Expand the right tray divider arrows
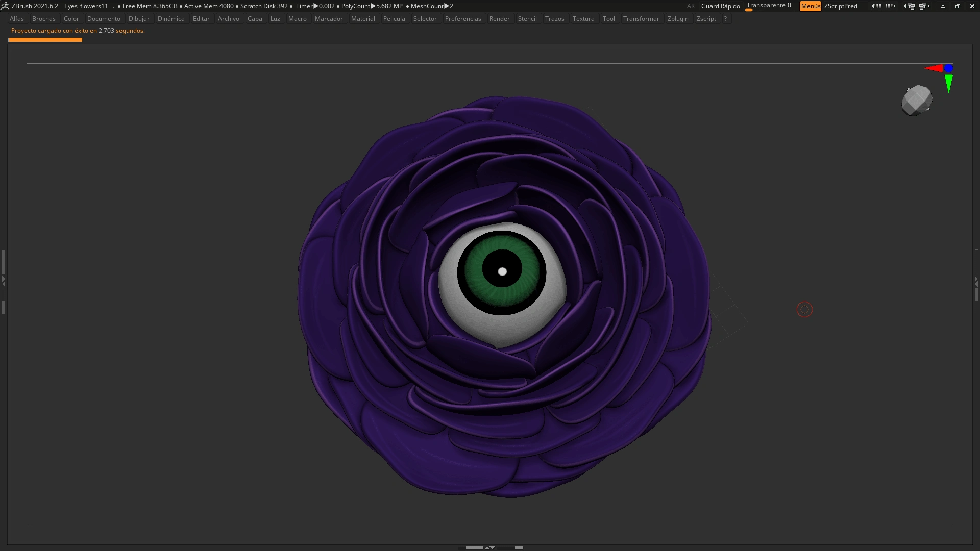Viewport: 980px width, 551px height. point(976,281)
